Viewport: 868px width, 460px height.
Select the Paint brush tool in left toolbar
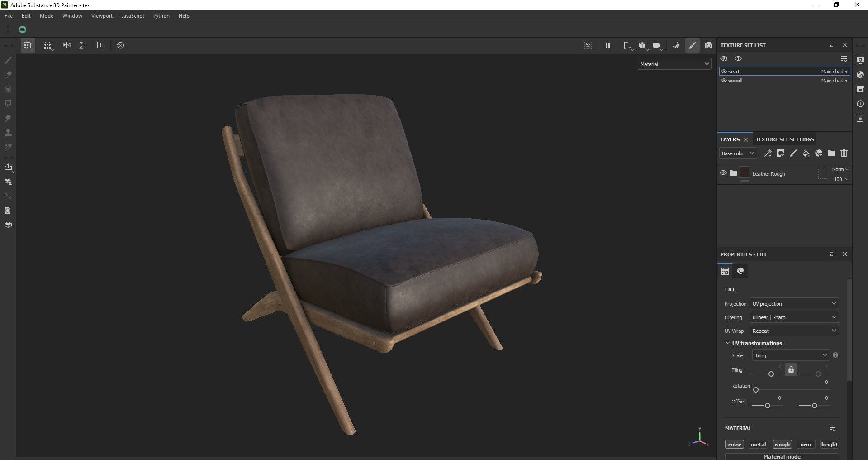pyautogui.click(x=8, y=60)
